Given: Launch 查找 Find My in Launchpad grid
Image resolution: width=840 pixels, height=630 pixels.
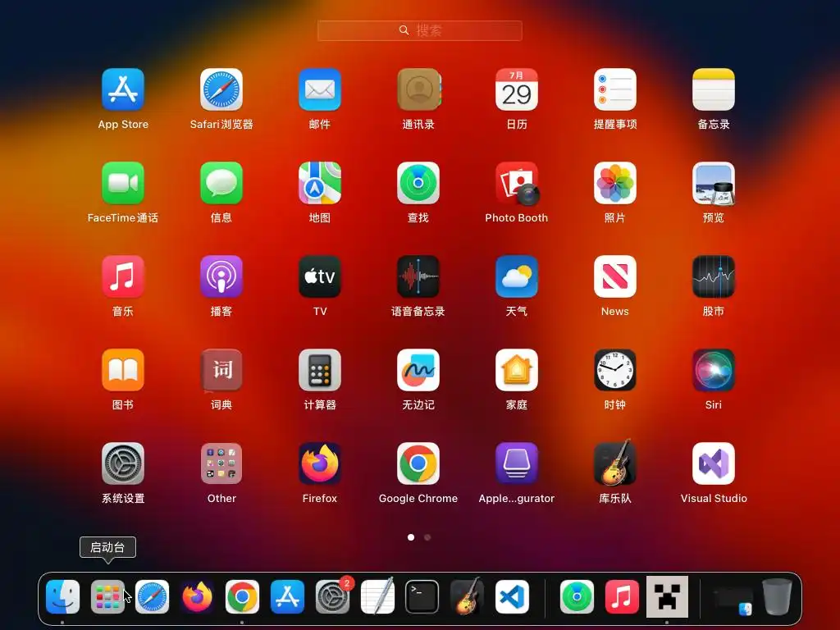Looking at the screenshot, I should pyautogui.click(x=418, y=183).
